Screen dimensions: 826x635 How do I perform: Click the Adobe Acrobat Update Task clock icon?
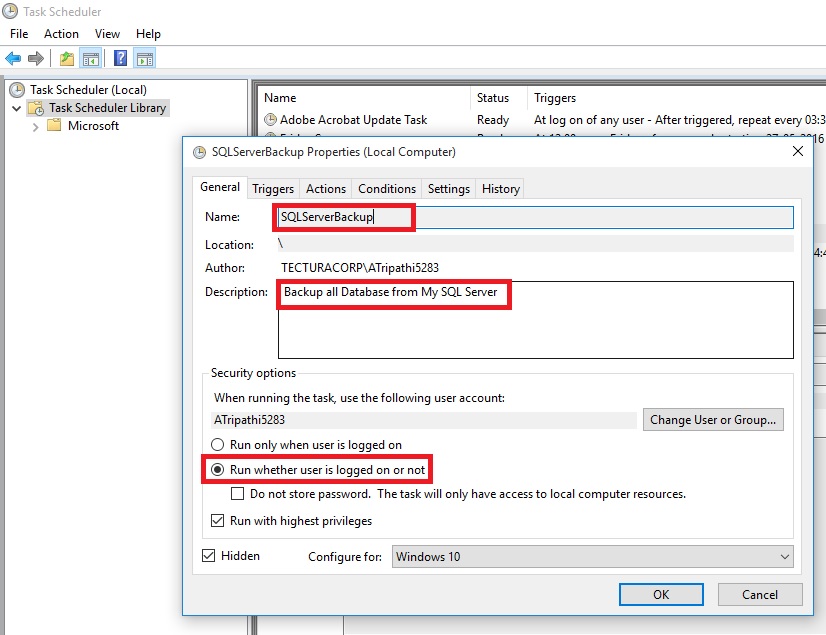[x=270, y=120]
